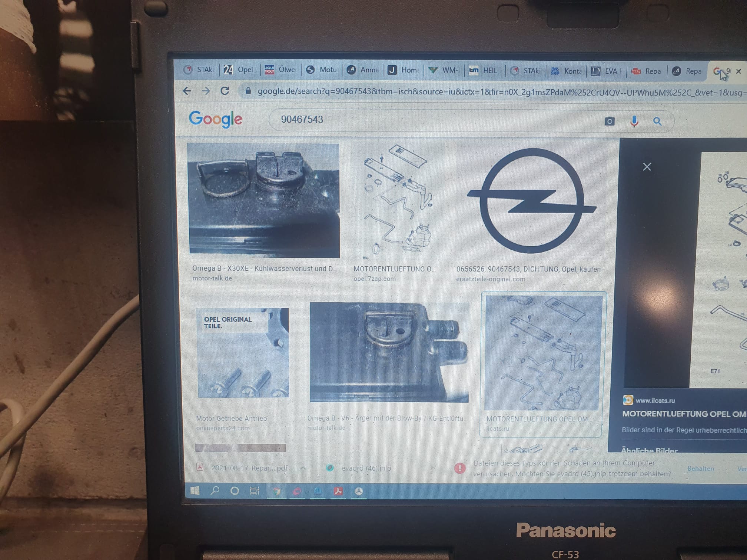This screenshot has height=560, width=747.
Task: Switch to the HEIL browser tab
Action: point(484,70)
